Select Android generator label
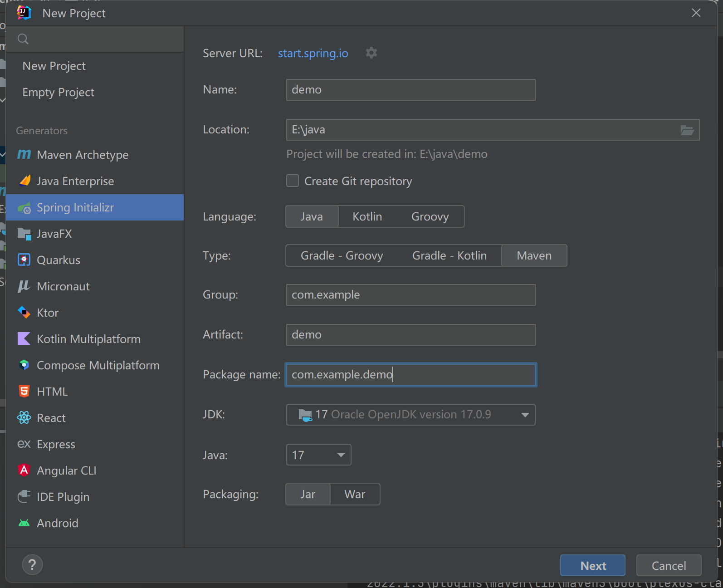This screenshot has height=588, width=723. 58,523
